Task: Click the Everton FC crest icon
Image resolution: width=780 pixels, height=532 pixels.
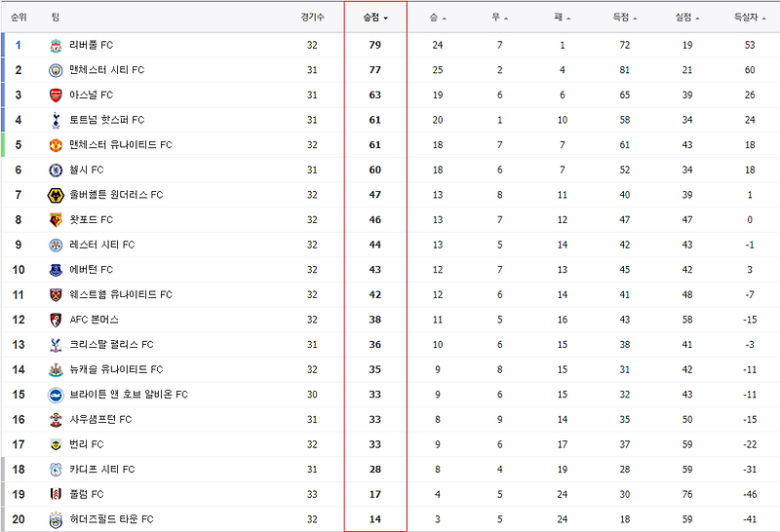Action: coord(56,270)
